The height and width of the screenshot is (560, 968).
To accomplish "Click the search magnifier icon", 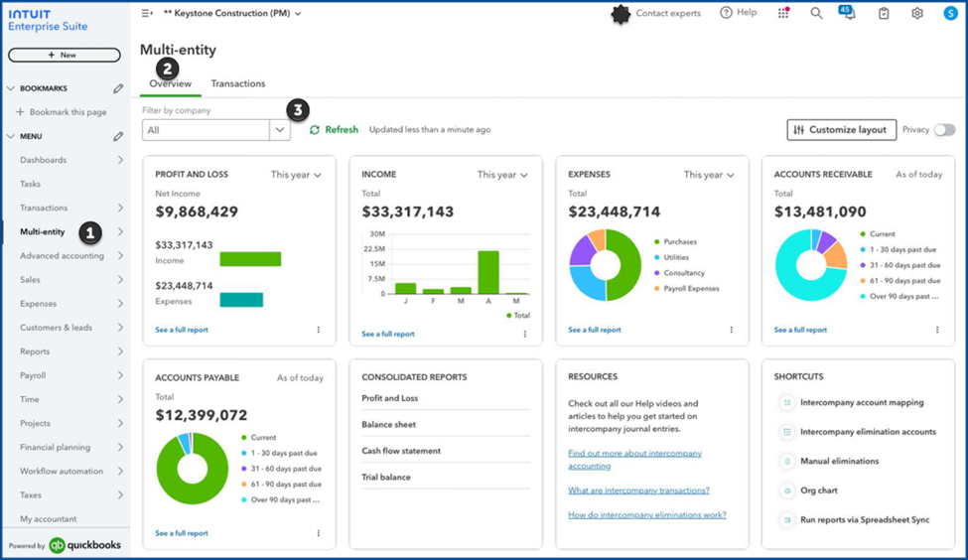I will point(816,13).
